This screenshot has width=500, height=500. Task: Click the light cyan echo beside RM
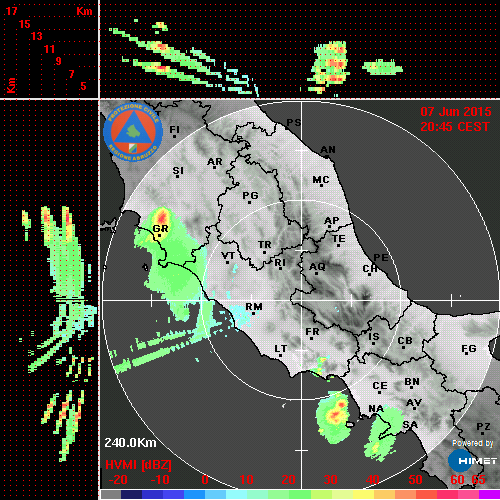[x=240, y=315]
